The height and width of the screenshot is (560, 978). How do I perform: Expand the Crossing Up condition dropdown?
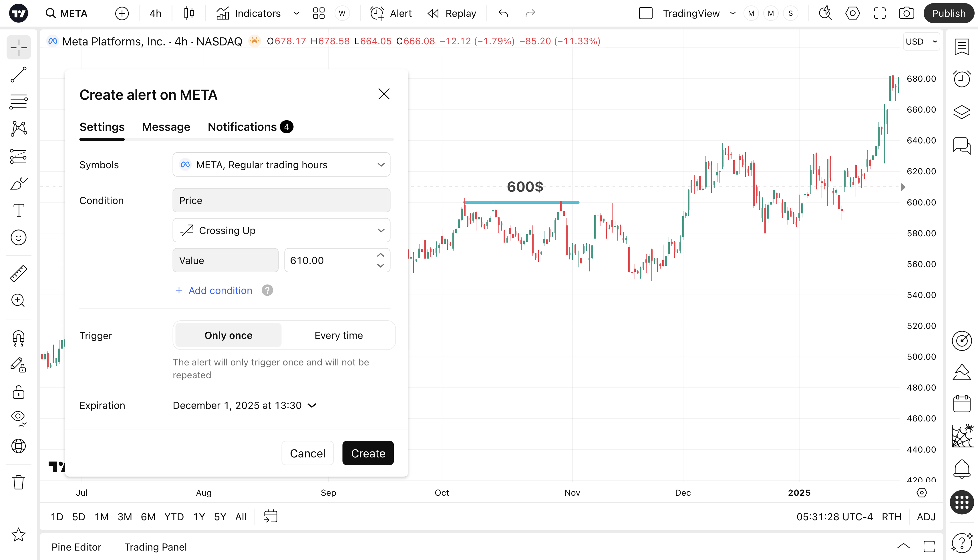(281, 230)
